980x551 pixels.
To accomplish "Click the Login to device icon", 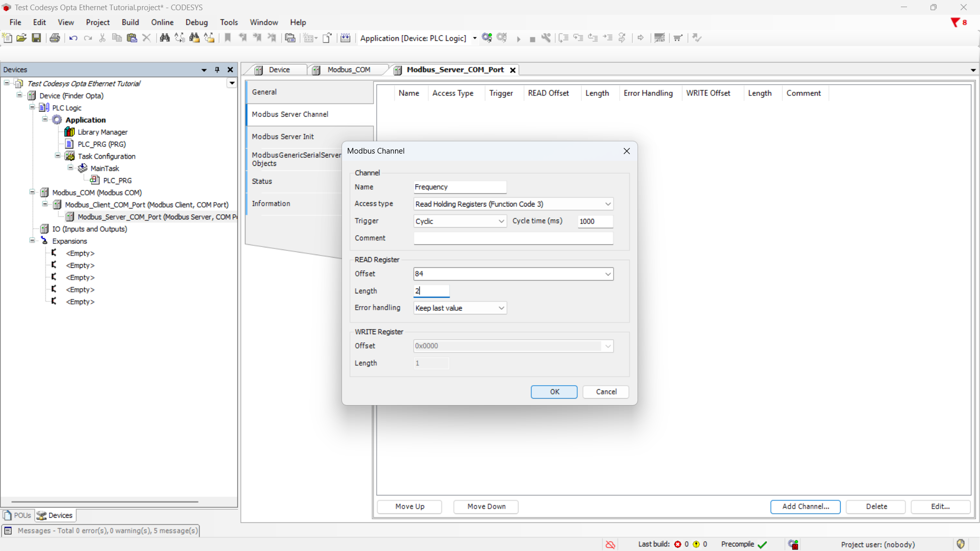I will (487, 38).
